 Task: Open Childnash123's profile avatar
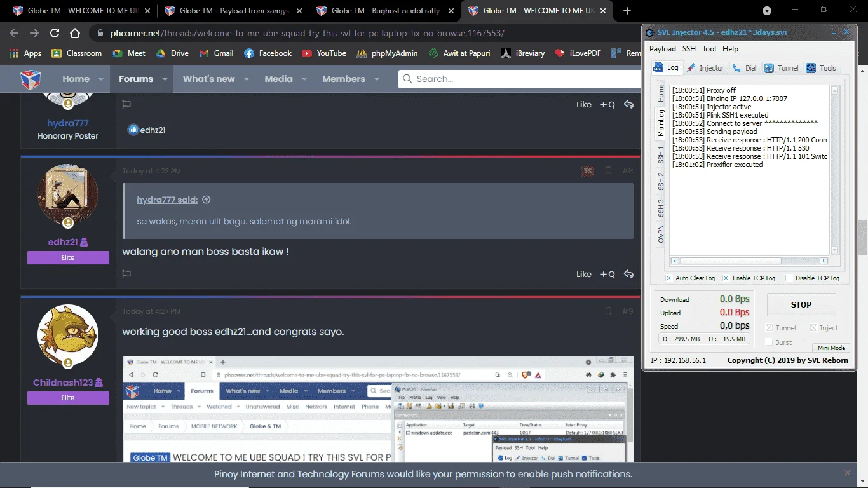point(68,335)
